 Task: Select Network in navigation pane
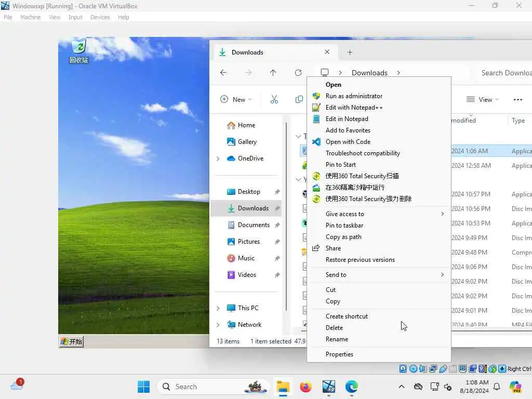tap(249, 325)
